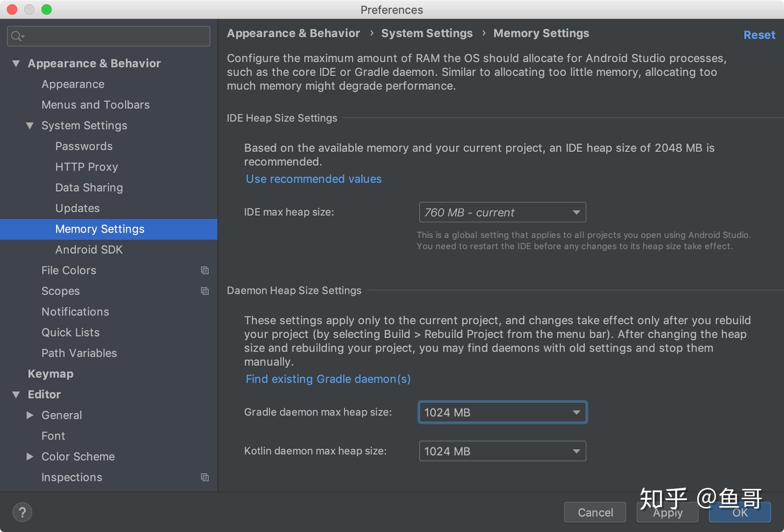
Task: Focus the Preferences search field
Action: click(x=109, y=36)
